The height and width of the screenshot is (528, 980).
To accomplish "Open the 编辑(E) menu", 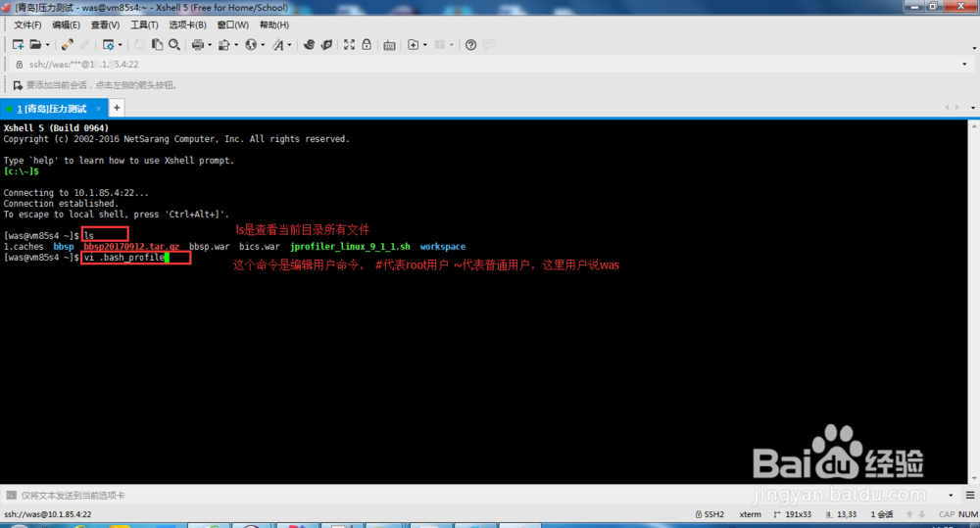I will click(x=66, y=25).
